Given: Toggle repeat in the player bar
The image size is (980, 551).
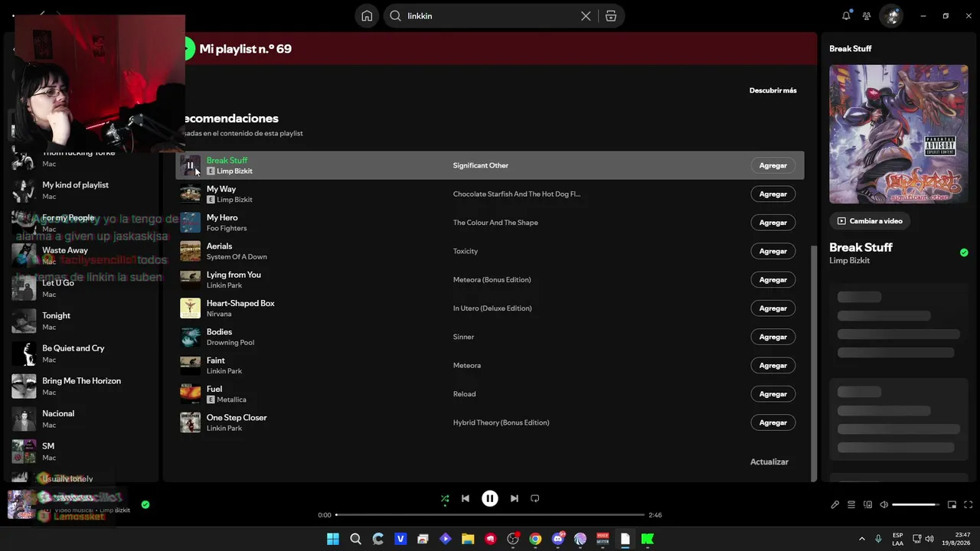Looking at the screenshot, I should click(x=535, y=498).
